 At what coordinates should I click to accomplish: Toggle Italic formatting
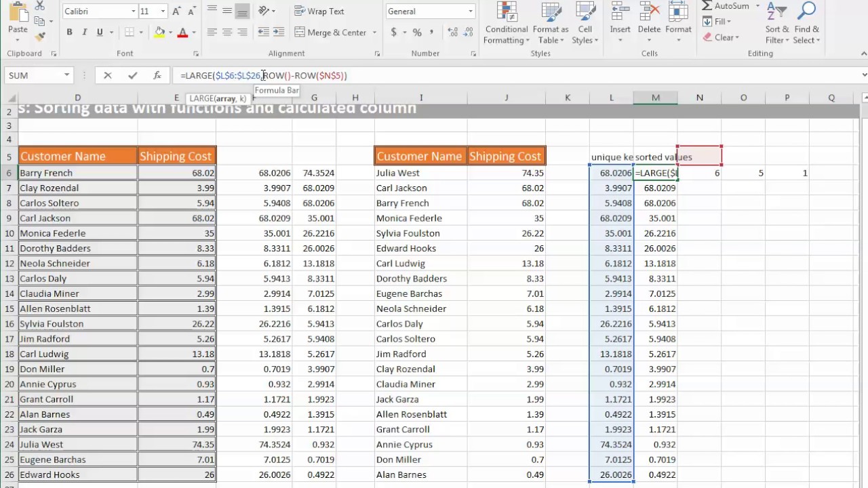tap(85, 33)
